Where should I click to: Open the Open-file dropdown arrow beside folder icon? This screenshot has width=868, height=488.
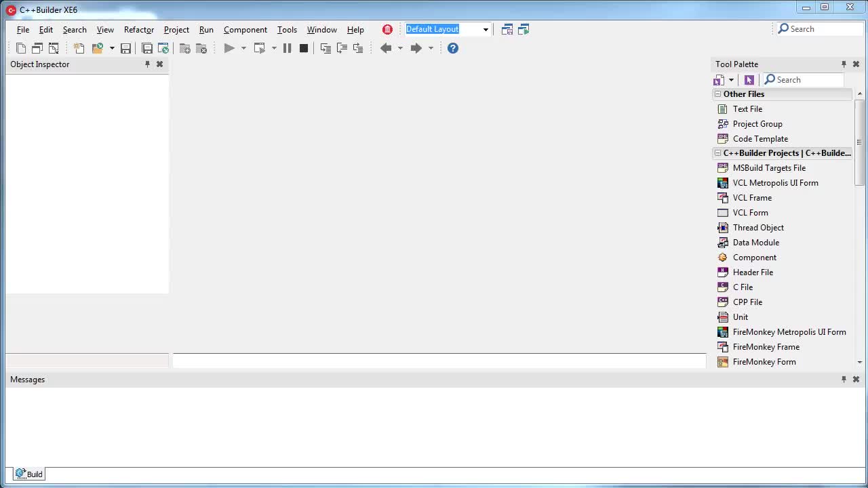(x=112, y=48)
